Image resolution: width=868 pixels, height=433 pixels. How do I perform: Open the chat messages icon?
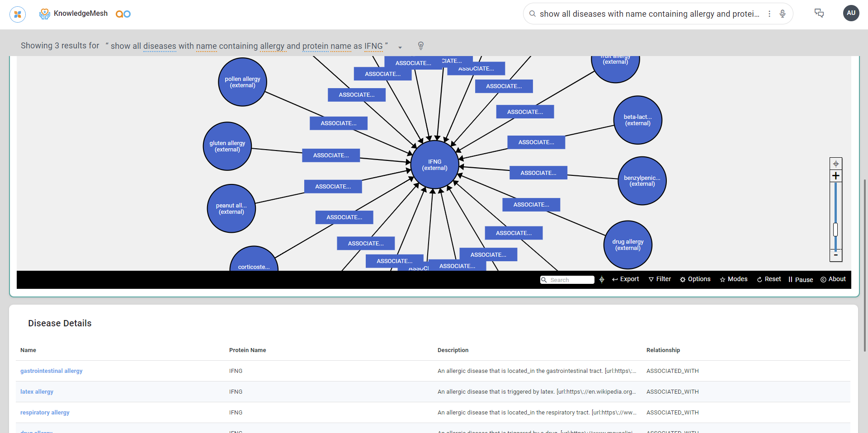[x=819, y=13]
